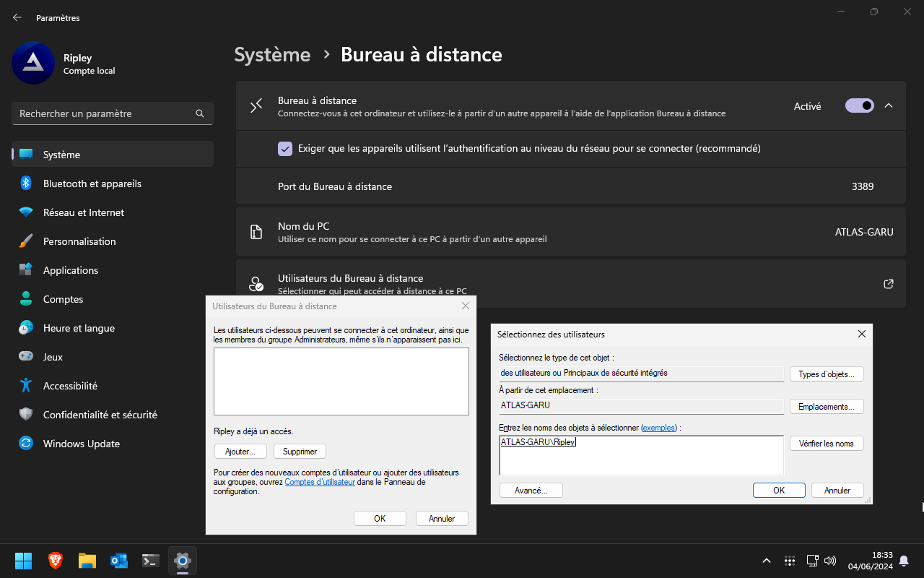Screen dimensions: 924x578
Task: Click the empty remote users list box
Action: 341,381
